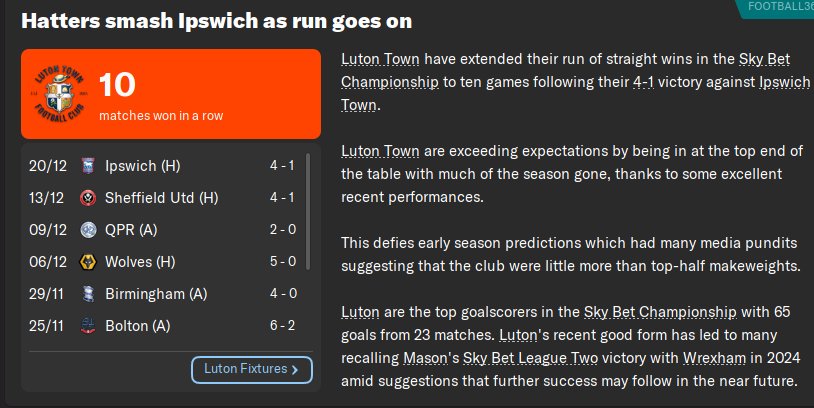Screen dimensions: 814x408
Task: Open the Luton Fixtures button
Action: (251, 370)
